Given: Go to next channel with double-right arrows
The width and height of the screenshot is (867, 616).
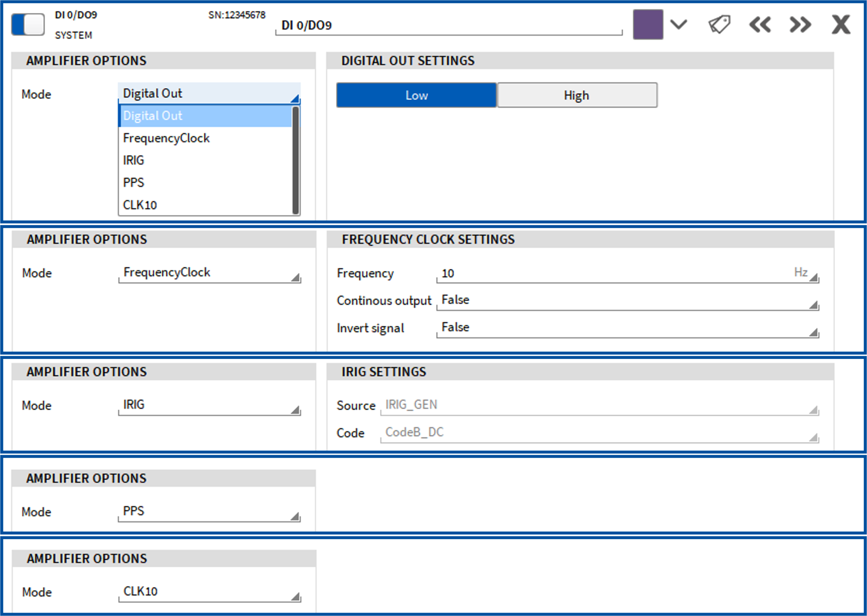Looking at the screenshot, I should 800,25.
